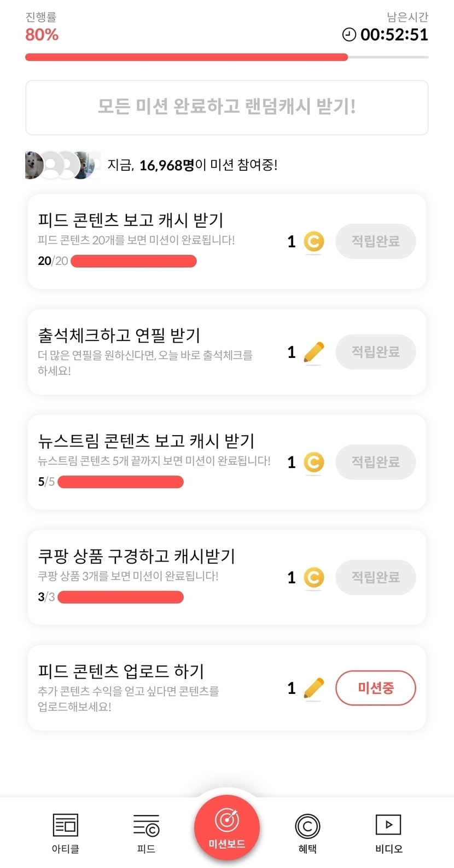Click the clock icon beside remaining time
The image size is (454, 868).
point(349,34)
